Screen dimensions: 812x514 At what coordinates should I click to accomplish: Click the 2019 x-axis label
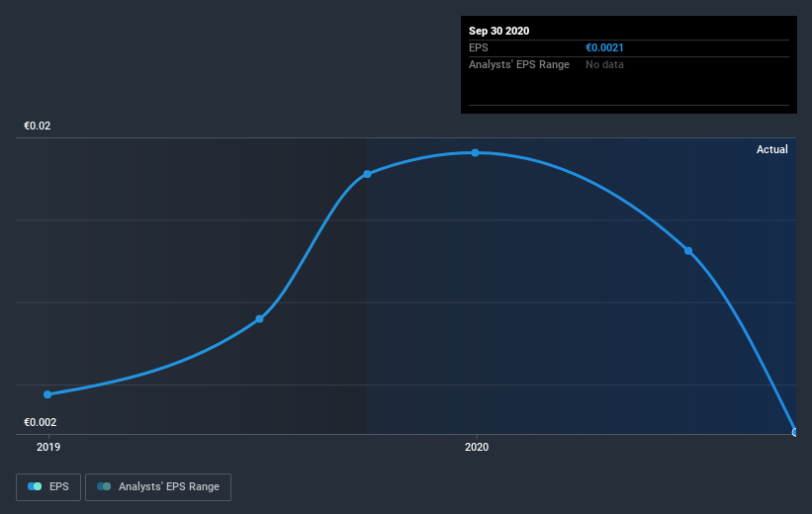point(48,447)
